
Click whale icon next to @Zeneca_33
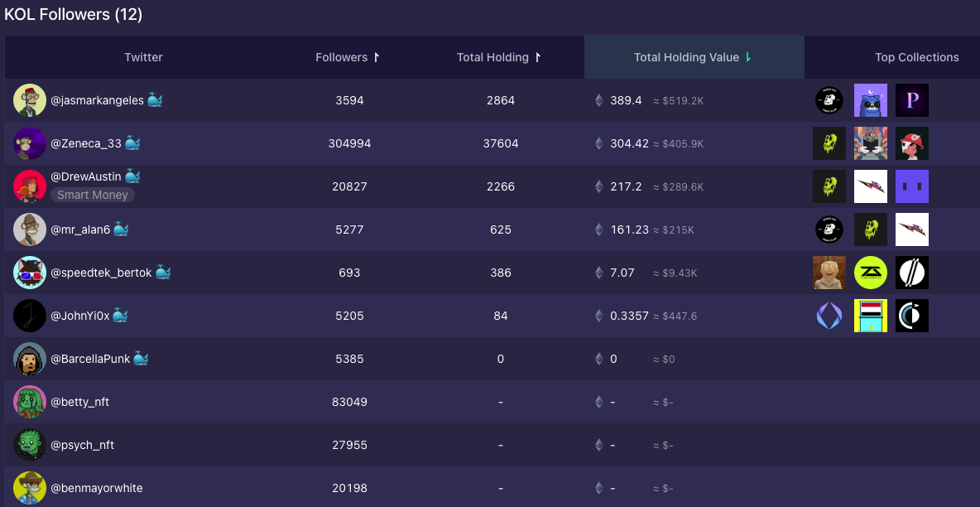tap(132, 143)
